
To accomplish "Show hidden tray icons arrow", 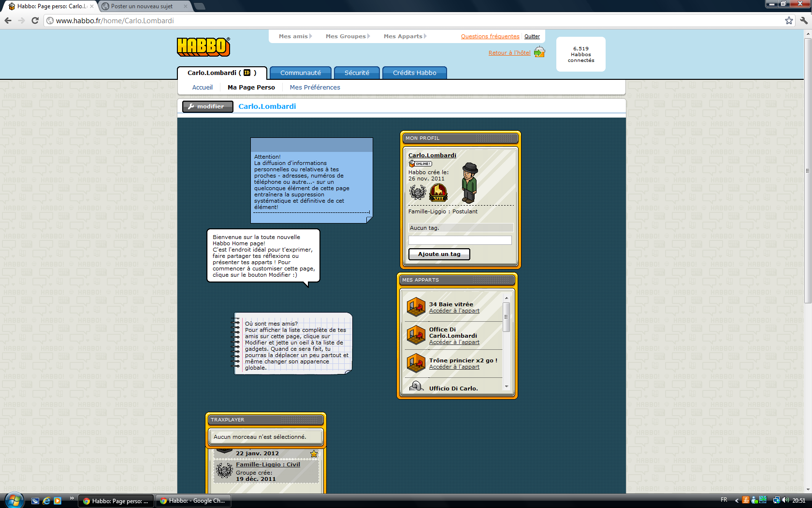I will coord(737,501).
